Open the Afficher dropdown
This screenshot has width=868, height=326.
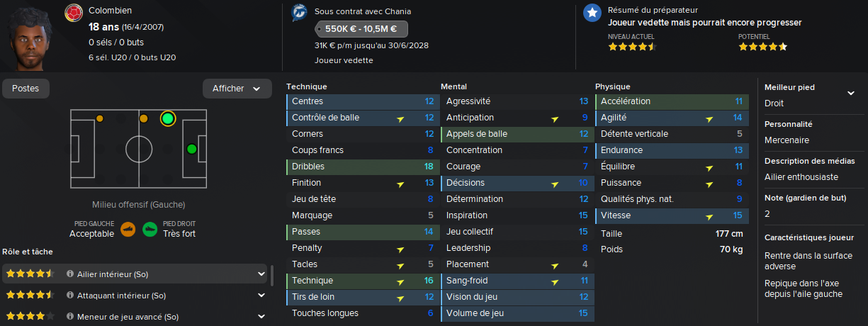pyautogui.click(x=237, y=89)
